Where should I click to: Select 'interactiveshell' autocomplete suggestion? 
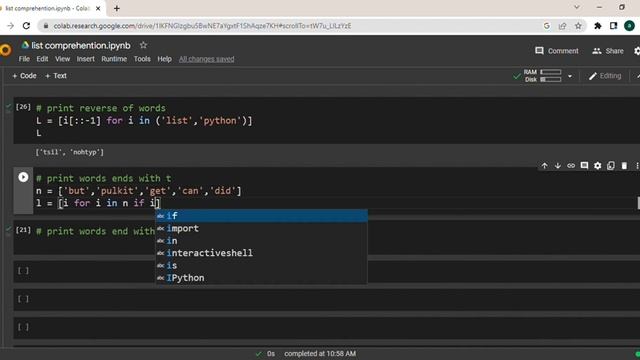pos(262,253)
